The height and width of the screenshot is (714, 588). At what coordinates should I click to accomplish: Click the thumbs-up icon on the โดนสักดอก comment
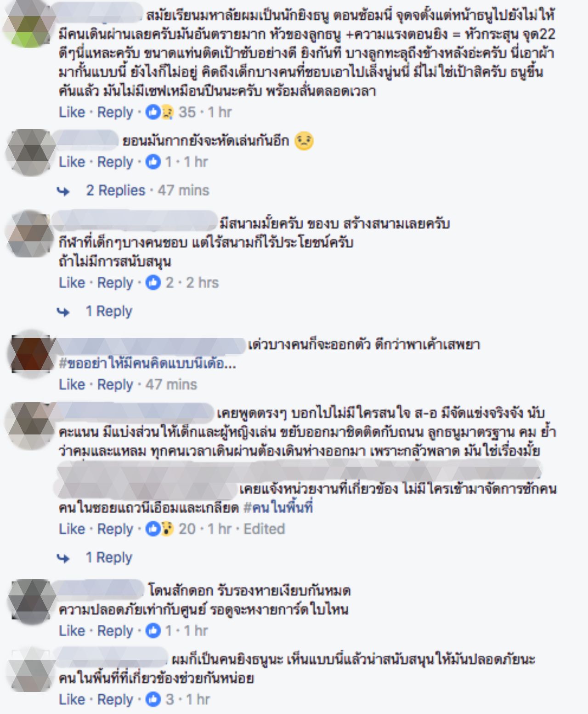(x=153, y=630)
